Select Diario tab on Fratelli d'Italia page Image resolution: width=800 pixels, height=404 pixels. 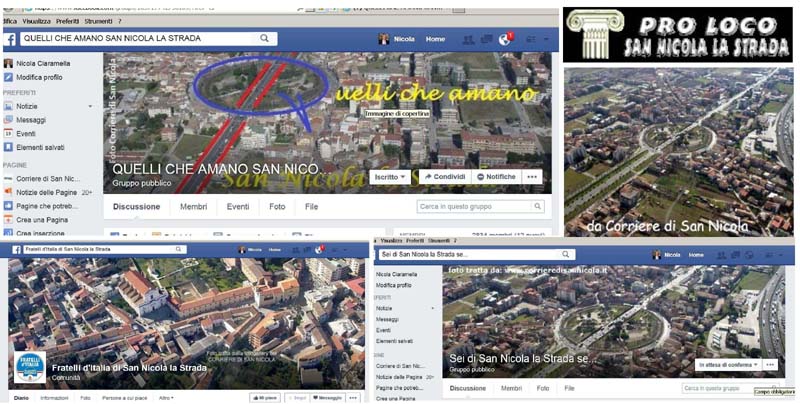point(21,398)
